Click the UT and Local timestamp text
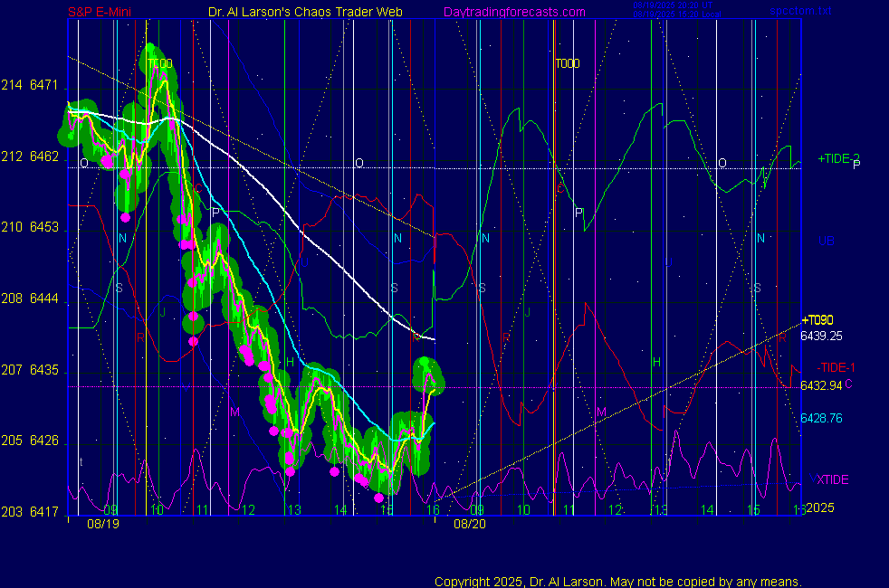The width and height of the screenshot is (889, 588). (x=674, y=11)
